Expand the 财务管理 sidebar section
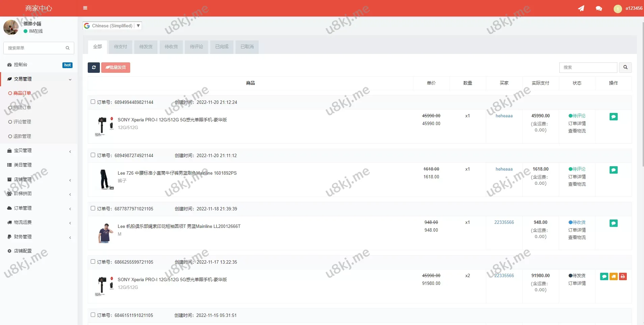644x325 pixels. 39,237
